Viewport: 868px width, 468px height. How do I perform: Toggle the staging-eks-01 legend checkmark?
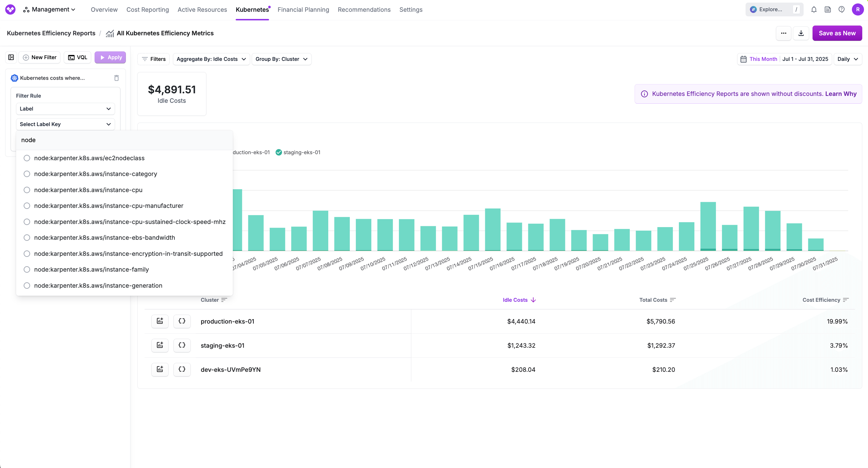(x=279, y=152)
